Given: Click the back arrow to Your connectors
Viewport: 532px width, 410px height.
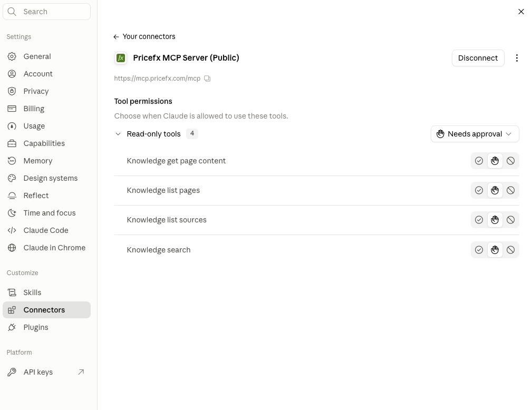Looking at the screenshot, I should pyautogui.click(x=116, y=36).
